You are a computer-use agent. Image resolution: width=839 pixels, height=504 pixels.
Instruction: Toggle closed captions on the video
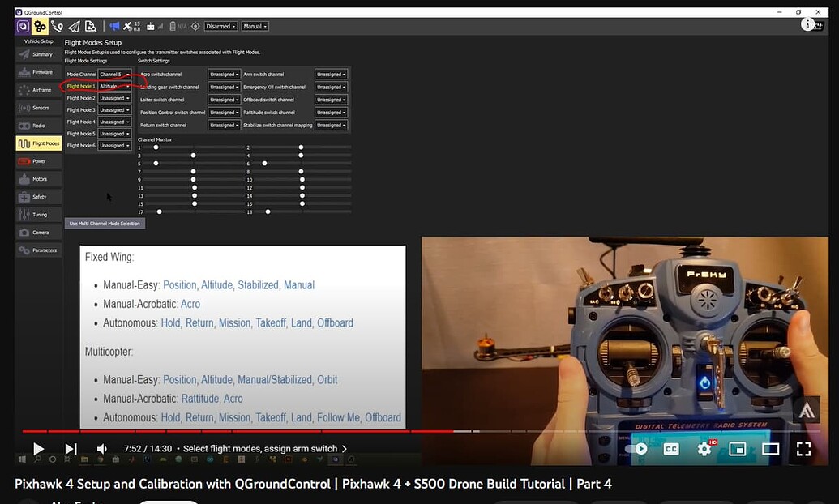pyautogui.click(x=670, y=448)
